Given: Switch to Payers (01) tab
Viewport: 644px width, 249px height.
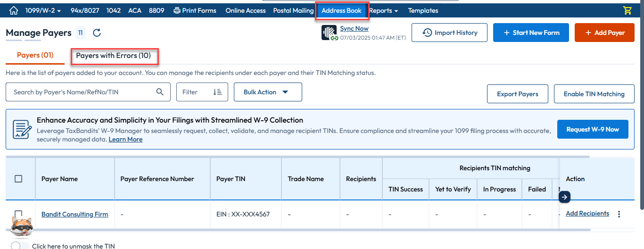Looking at the screenshot, I should (x=35, y=56).
